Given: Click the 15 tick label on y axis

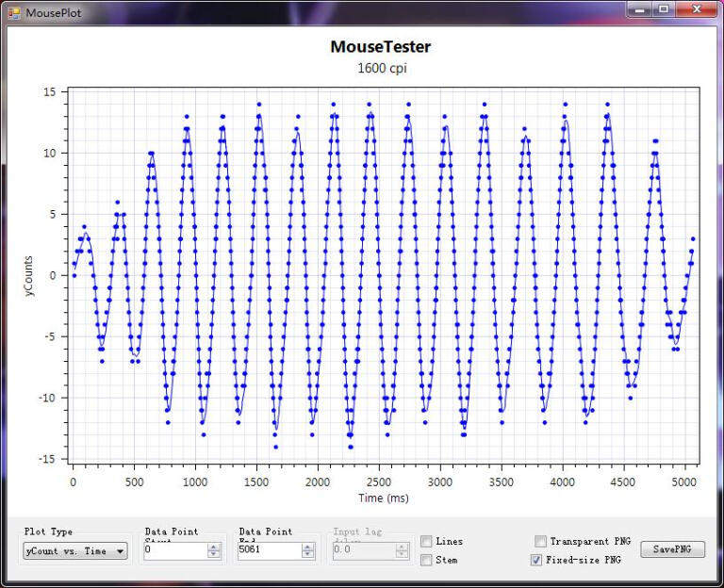Looking at the screenshot, I should pos(49,91).
